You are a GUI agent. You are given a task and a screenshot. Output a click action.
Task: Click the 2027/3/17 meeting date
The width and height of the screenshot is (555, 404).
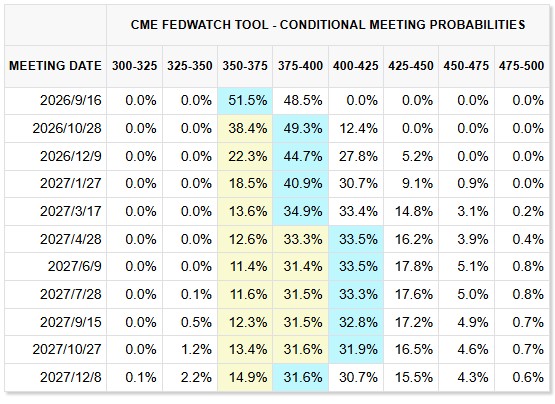[71, 211]
